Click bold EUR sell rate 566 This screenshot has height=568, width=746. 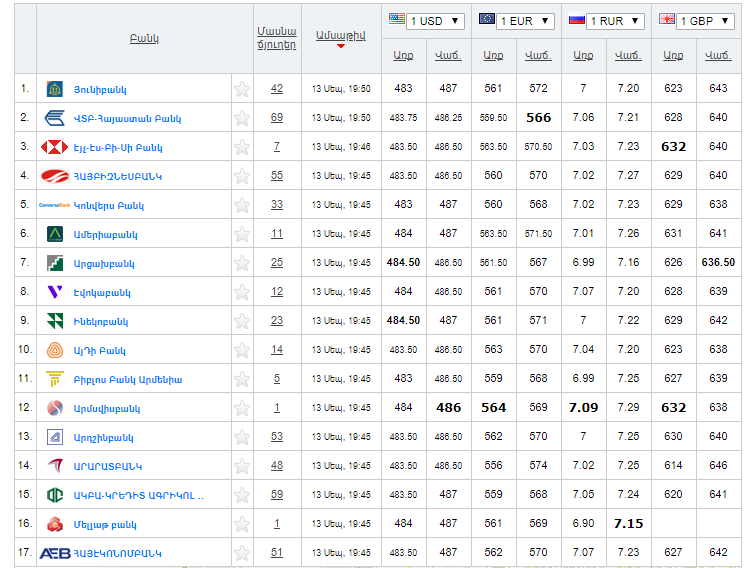539,118
